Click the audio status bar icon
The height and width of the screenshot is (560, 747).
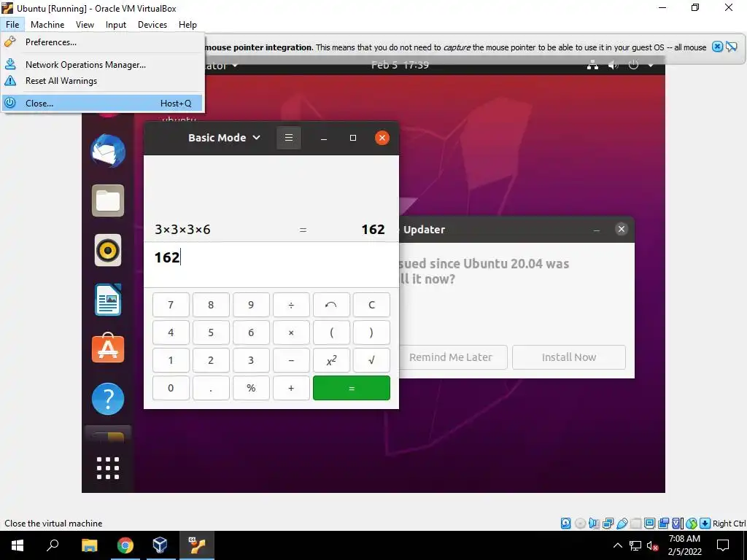click(x=594, y=524)
